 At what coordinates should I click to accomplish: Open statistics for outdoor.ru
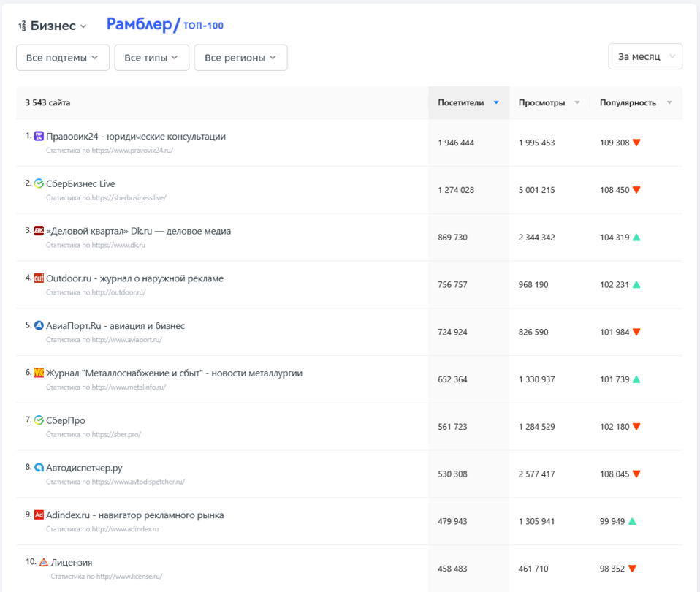[x=96, y=292]
